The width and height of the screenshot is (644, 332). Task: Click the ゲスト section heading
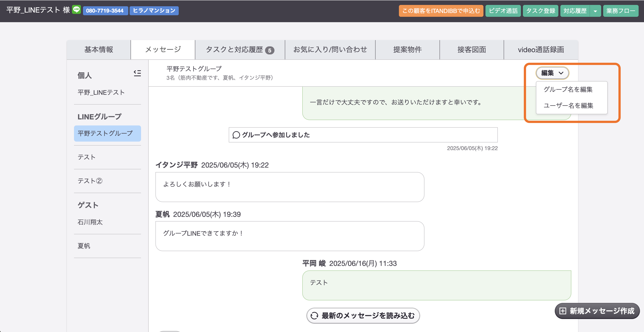[x=88, y=205]
